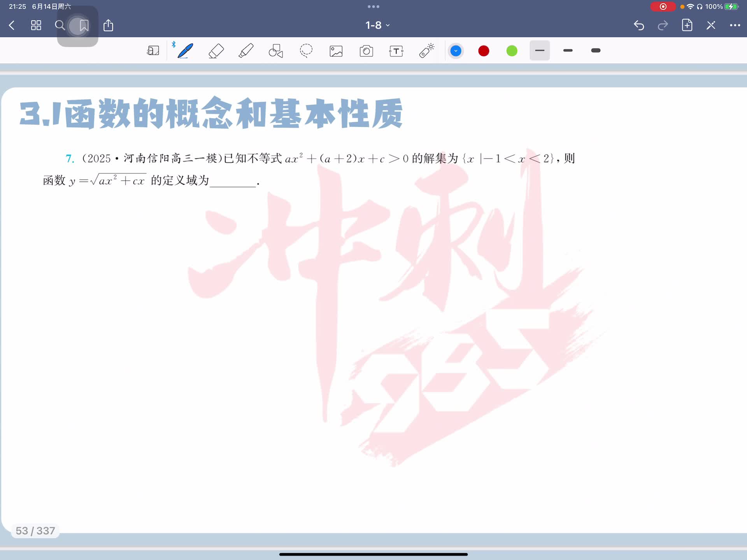The height and width of the screenshot is (560, 747).
Task: Open the share and export menu
Action: [108, 26]
